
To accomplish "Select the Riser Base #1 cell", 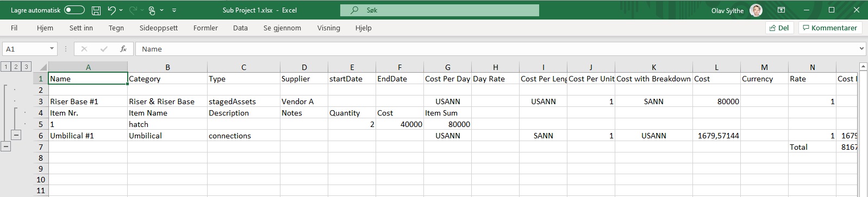I will [x=88, y=101].
